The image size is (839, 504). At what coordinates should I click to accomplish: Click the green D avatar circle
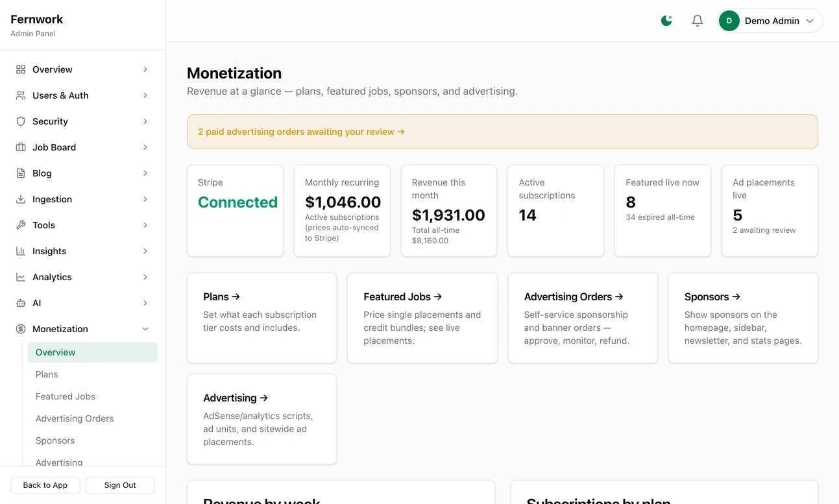(x=729, y=21)
